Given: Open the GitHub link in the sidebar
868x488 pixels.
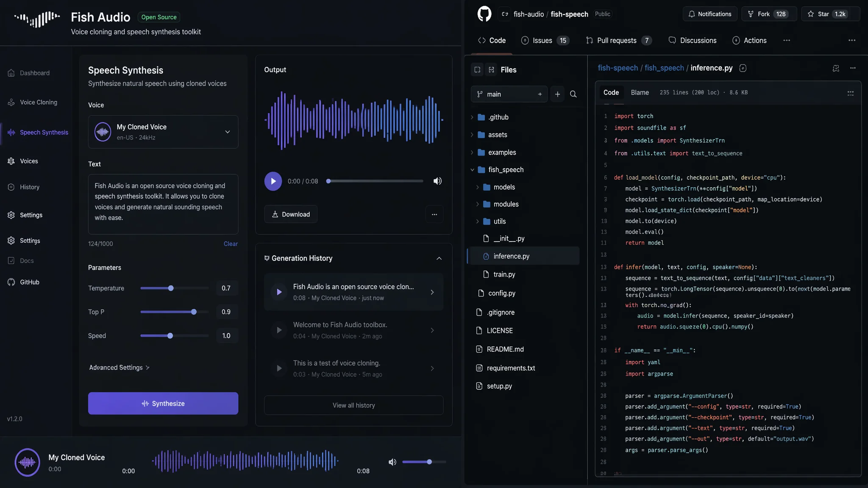Looking at the screenshot, I should [24, 282].
